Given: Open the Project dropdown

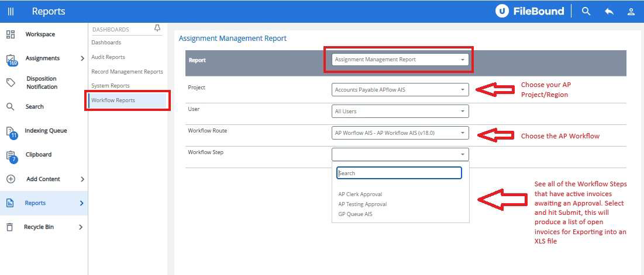Looking at the screenshot, I should pyautogui.click(x=400, y=89).
